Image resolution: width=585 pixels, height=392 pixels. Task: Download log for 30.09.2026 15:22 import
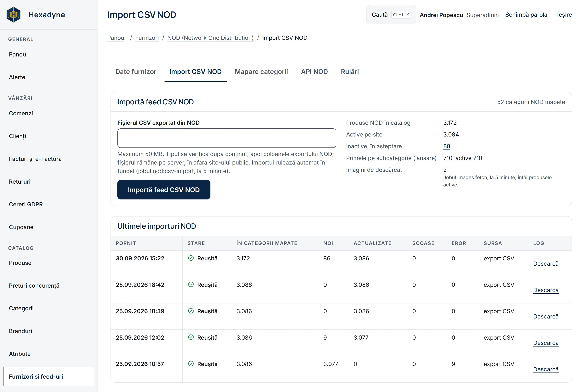546,264
